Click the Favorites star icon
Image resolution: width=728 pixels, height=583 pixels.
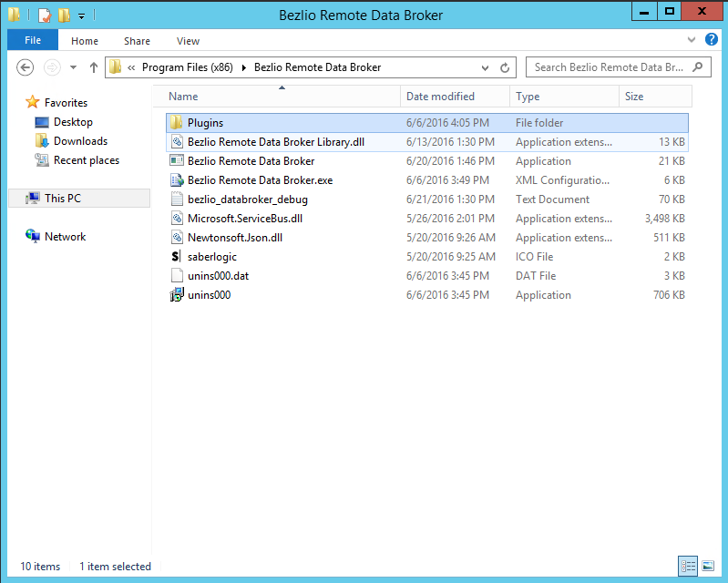(33, 102)
